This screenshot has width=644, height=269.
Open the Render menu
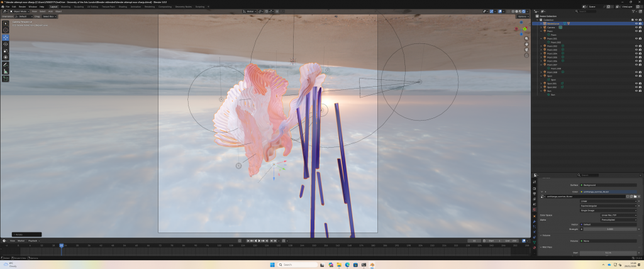[x=22, y=6]
